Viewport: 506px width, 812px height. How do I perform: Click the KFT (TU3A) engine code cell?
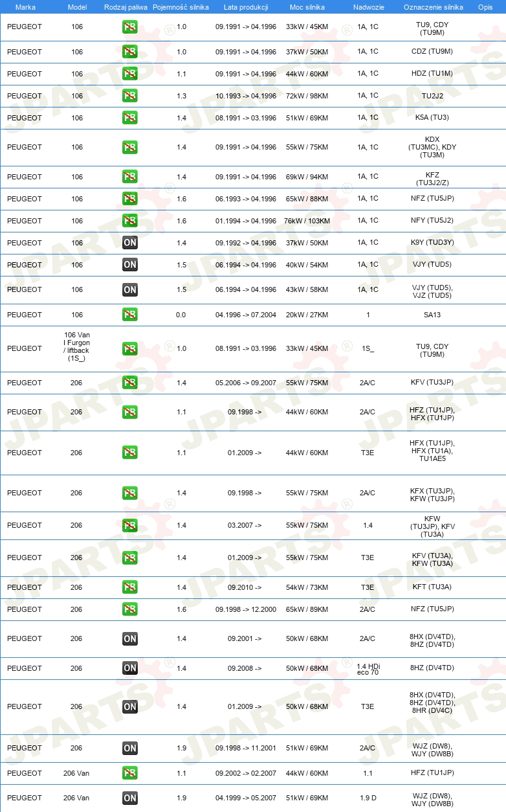[x=432, y=587]
